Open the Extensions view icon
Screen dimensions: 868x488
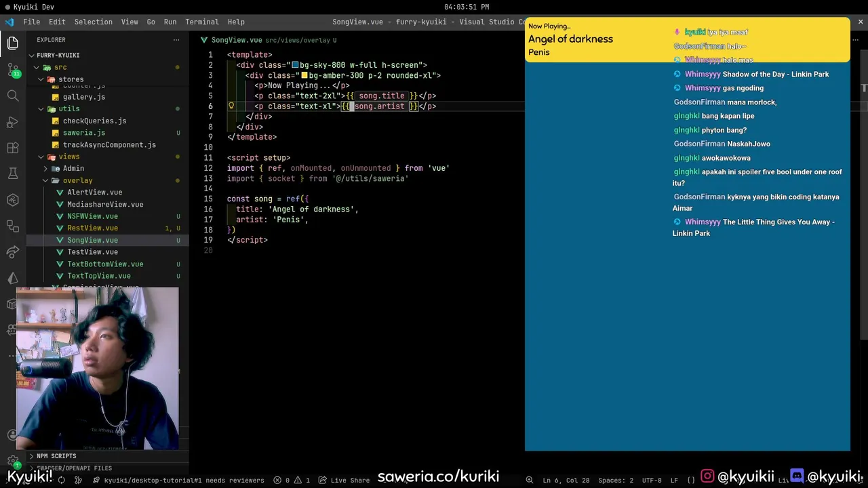pyautogui.click(x=13, y=148)
